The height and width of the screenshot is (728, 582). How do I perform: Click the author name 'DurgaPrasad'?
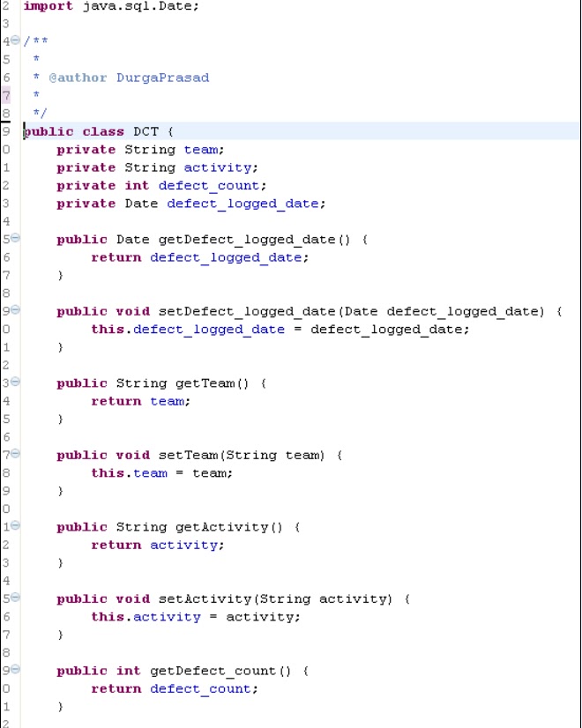(x=162, y=78)
